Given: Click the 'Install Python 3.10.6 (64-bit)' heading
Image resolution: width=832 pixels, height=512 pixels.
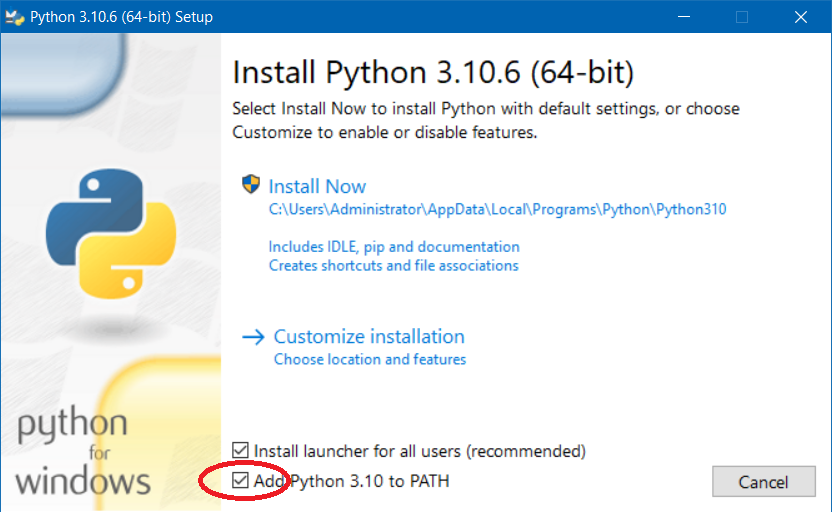Looking at the screenshot, I should pyautogui.click(x=433, y=73).
